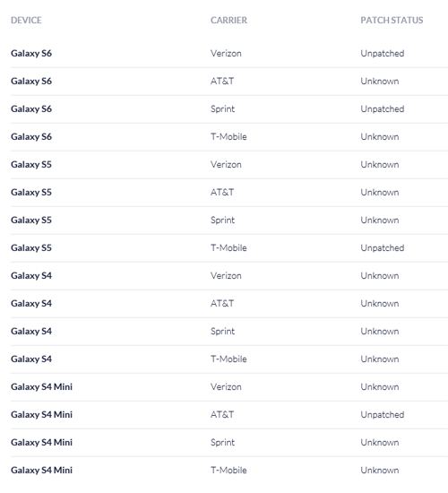Viewport: 448px width, 493px height.
Task: Click the PATCH STATUS column header
Action: point(392,21)
